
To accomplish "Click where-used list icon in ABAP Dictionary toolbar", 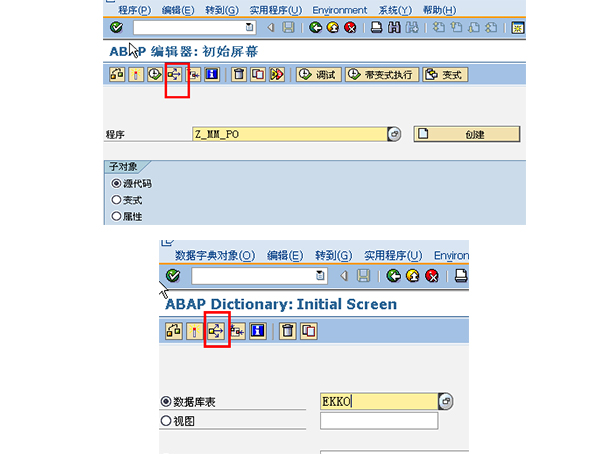I will (x=216, y=331).
